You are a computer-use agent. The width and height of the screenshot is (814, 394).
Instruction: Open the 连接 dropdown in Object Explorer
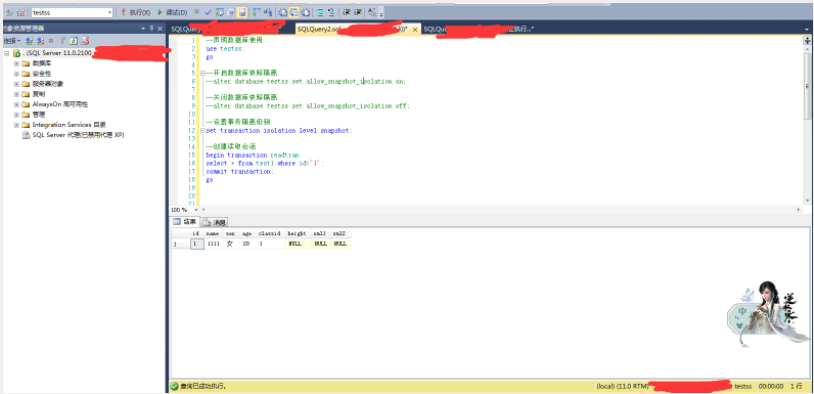[11, 40]
